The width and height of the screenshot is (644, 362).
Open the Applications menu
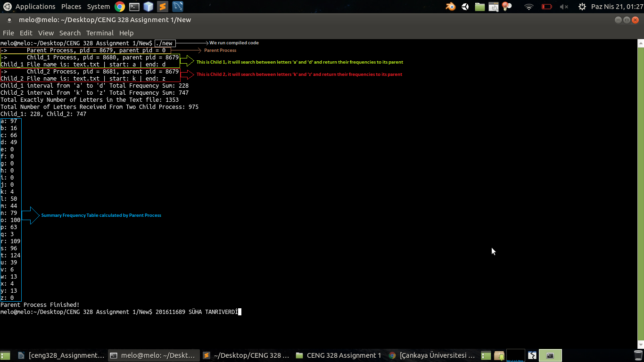pyautogui.click(x=35, y=7)
